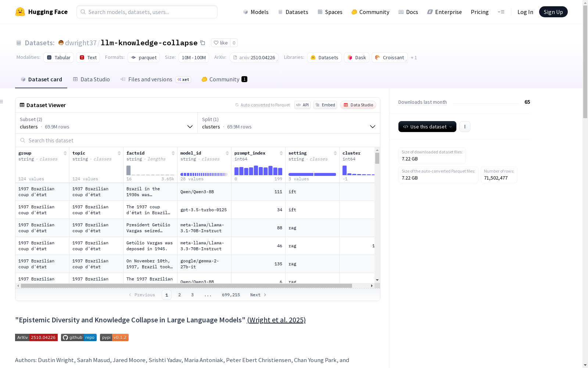Open the pypi v0.1.2 badge
This screenshot has width=588, height=368.
pos(114,337)
